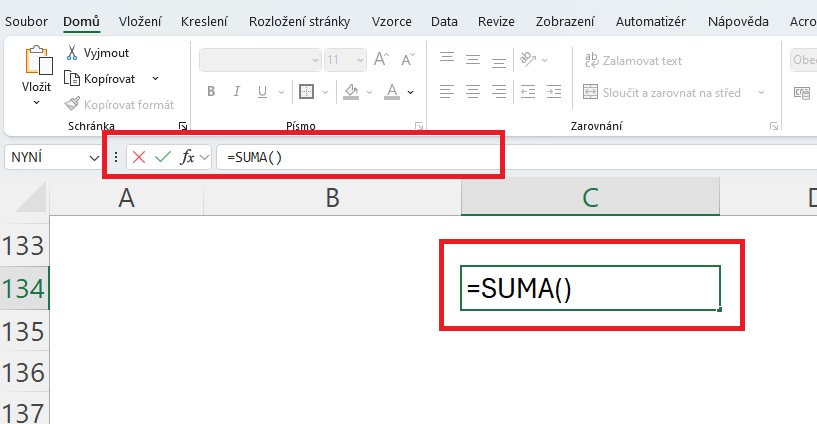Open the insert function fx dialog
The height and width of the screenshot is (424, 817).
click(x=187, y=157)
